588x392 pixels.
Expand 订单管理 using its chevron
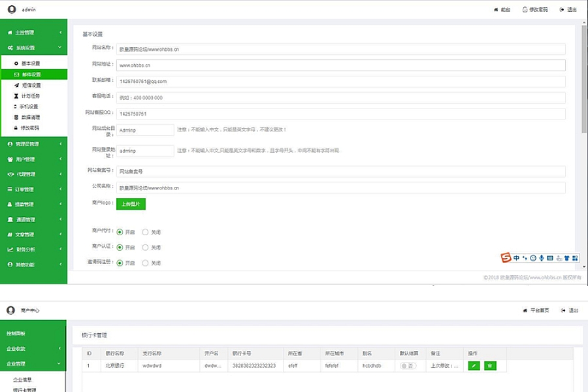coord(60,189)
